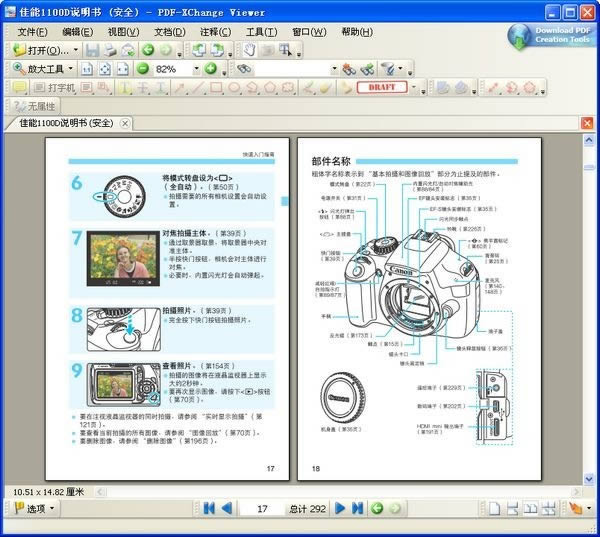This screenshot has height=537, width=600.
Task: Select the Cloud annotation tool
Action: pyautogui.click(x=288, y=88)
